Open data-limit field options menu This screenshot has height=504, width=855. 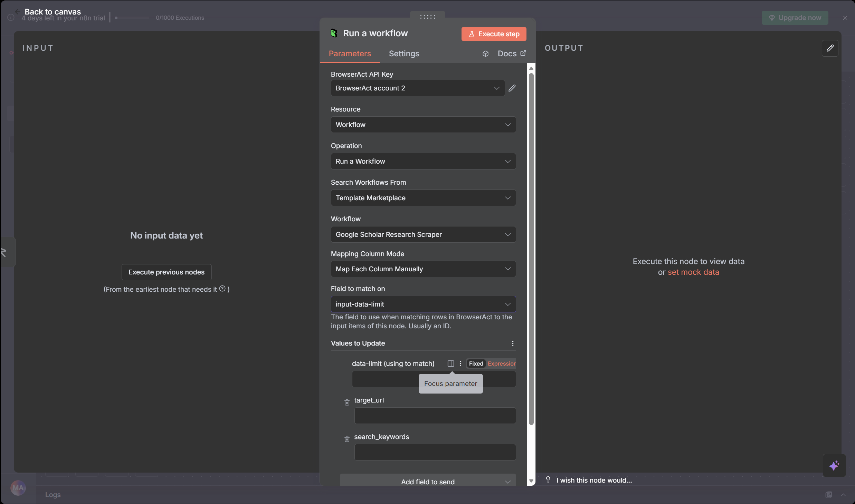pyautogui.click(x=460, y=364)
